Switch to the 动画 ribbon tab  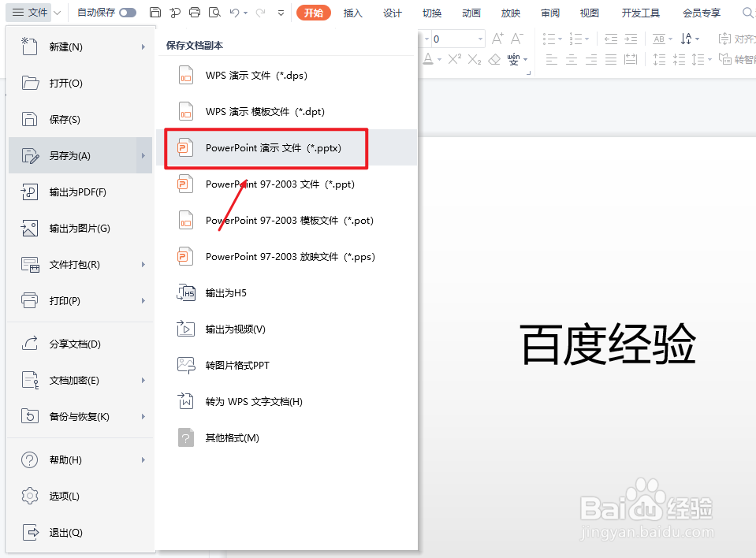tap(471, 13)
